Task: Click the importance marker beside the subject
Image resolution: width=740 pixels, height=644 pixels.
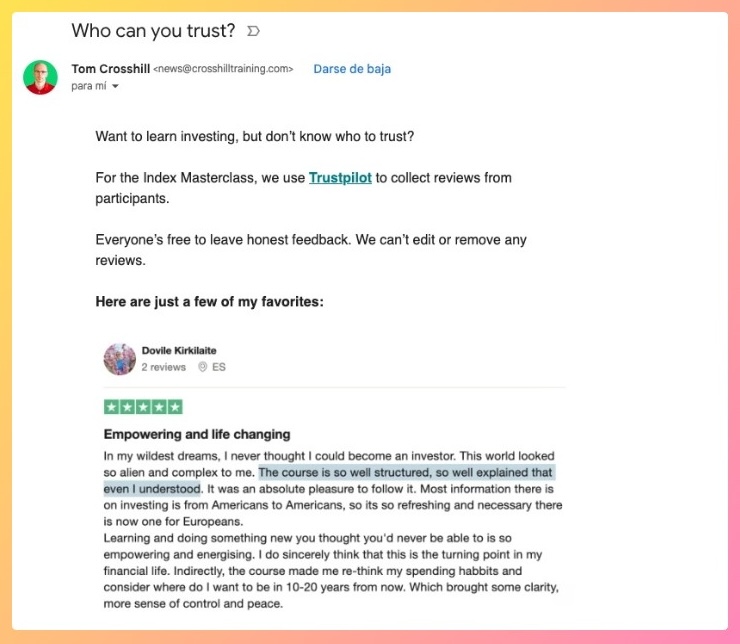Action: tap(253, 31)
